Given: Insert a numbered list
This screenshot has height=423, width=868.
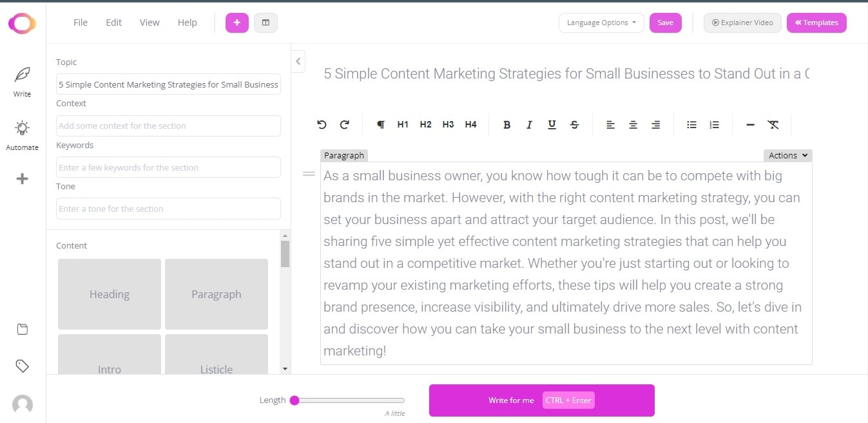Looking at the screenshot, I should click(x=714, y=125).
